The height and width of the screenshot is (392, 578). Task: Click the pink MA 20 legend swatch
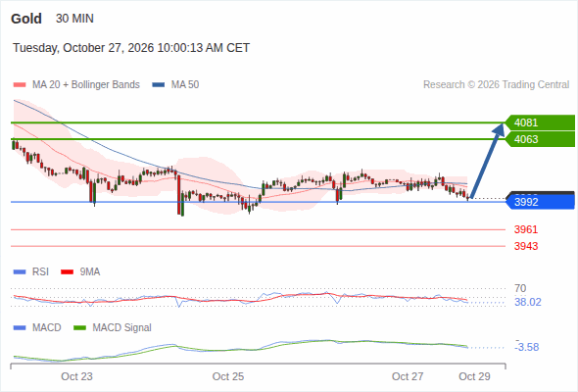click(x=20, y=85)
